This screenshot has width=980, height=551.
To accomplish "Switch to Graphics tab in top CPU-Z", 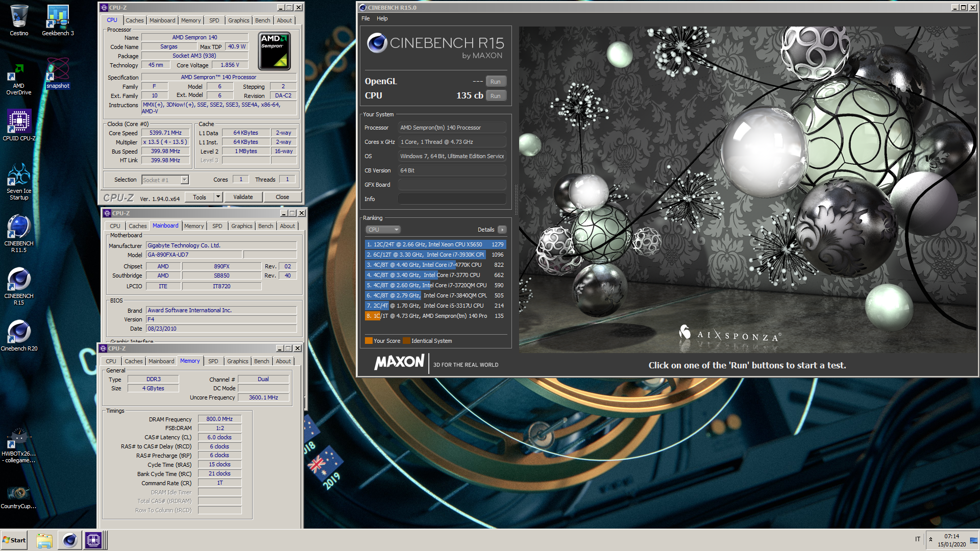I will [x=239, y=20].
